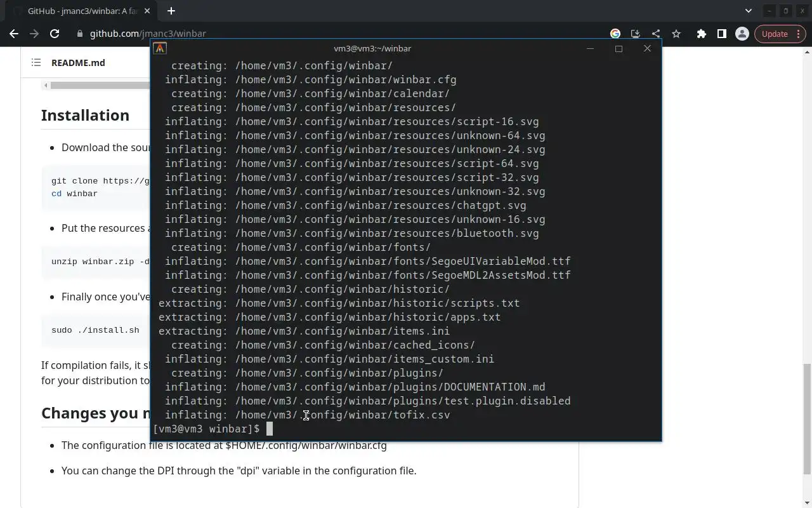
Task: Click terminal line tofix.csv
Action: [x=308, y=415]
